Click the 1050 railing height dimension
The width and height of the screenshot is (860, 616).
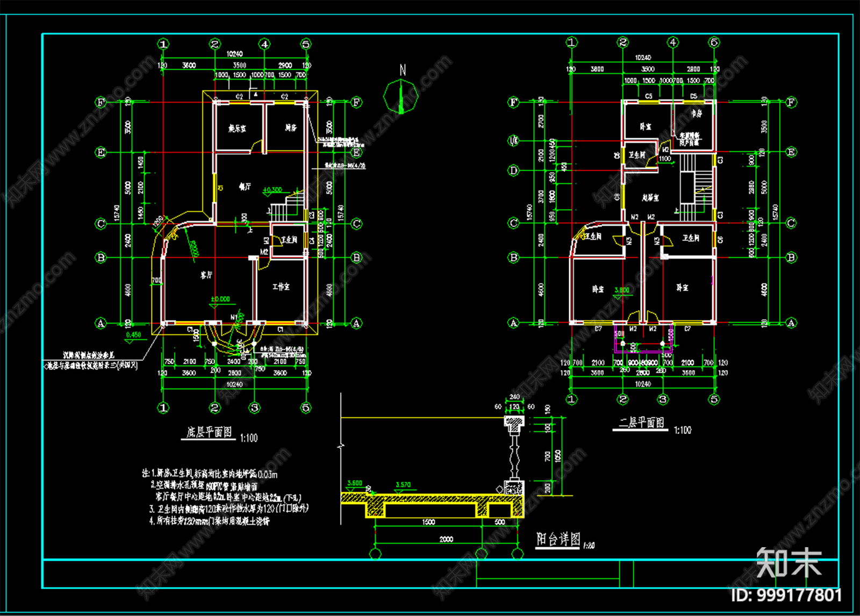click(558, 456)
